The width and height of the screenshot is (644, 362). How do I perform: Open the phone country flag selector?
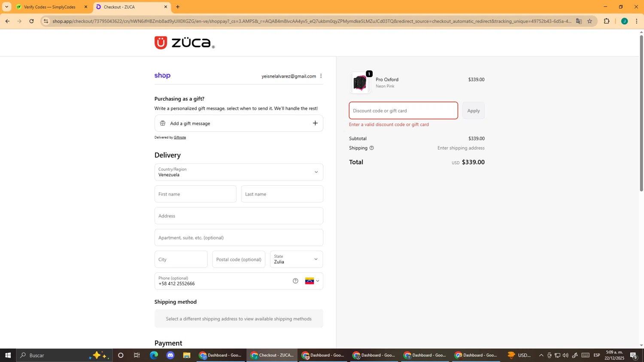[312, 281]
